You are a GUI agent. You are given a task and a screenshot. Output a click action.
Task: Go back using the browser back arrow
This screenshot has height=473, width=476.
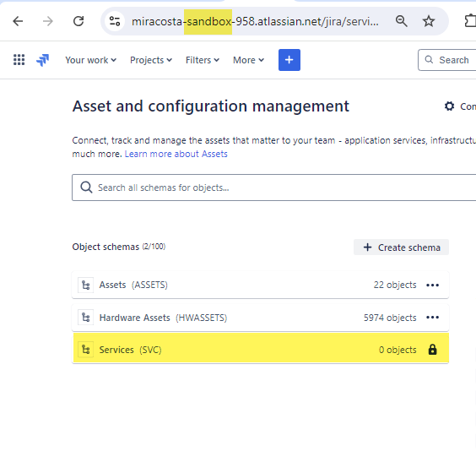coord(18,21)
